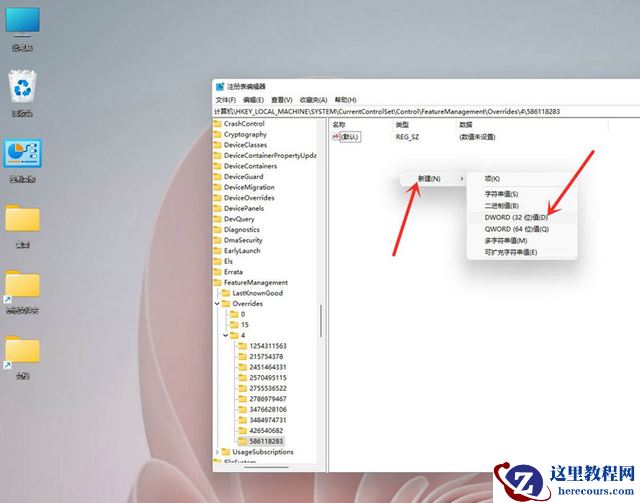The height and width of the screenshot is (503, 640).
Task: Click folder icon beside DeviceContainers
Action: click(x=218, y=166)
